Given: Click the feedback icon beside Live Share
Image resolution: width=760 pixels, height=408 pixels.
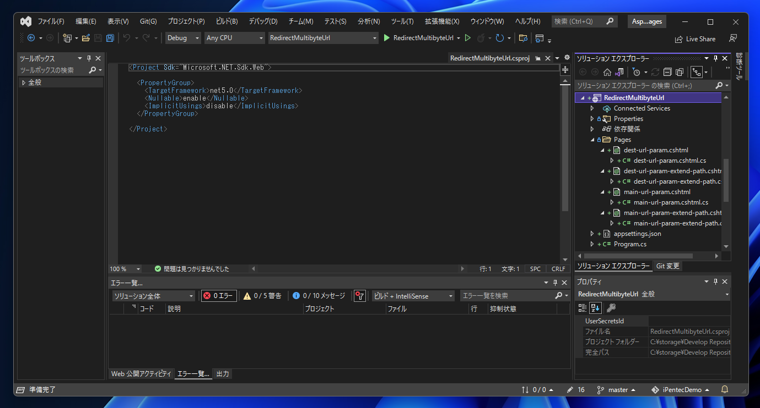Looking at the screenshot, I should pyautogui.click(x=733, y=38).
